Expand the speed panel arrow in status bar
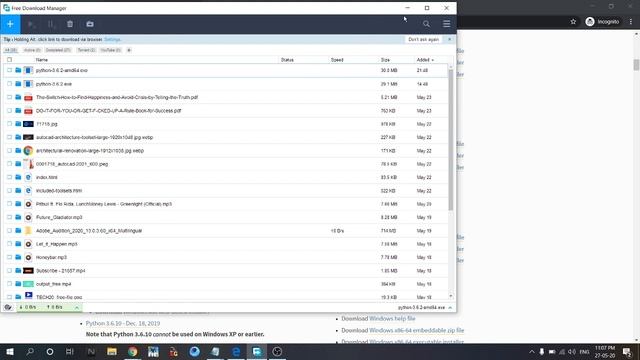640x360 pixels. click(77, 307)
